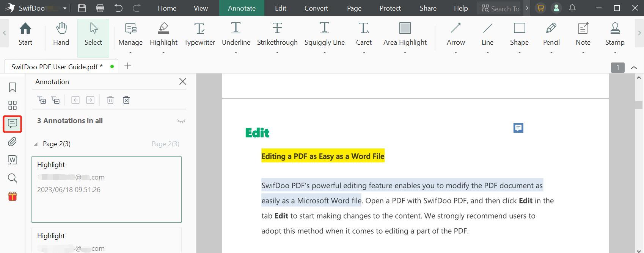
Task: Expand the Stamp dropdown arrow
Action: pos(615,52)
